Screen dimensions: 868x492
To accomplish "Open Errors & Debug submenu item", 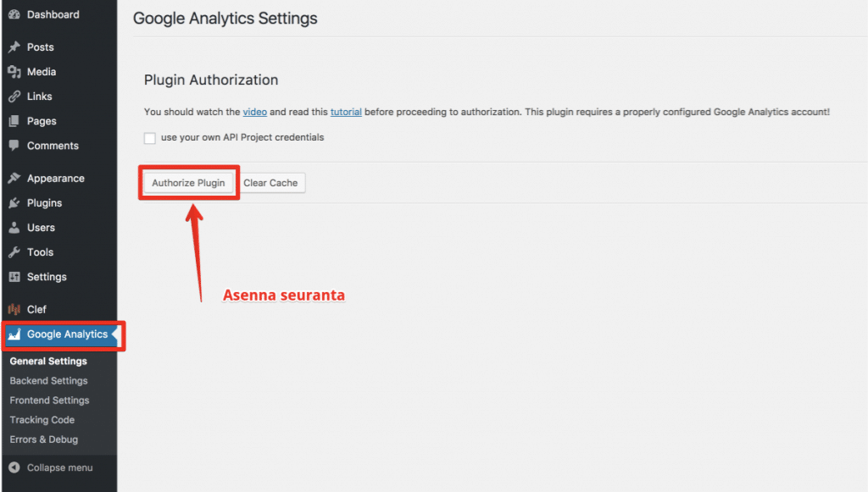I will click(x=44, y=439).
